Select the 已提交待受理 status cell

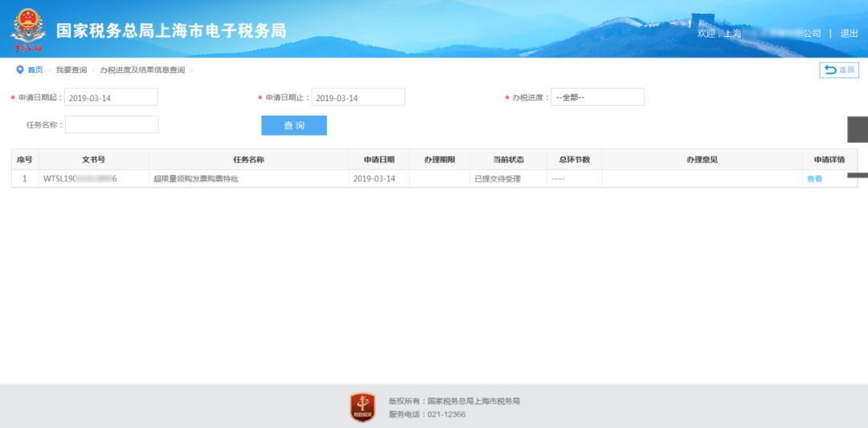(x=508, y=178)
